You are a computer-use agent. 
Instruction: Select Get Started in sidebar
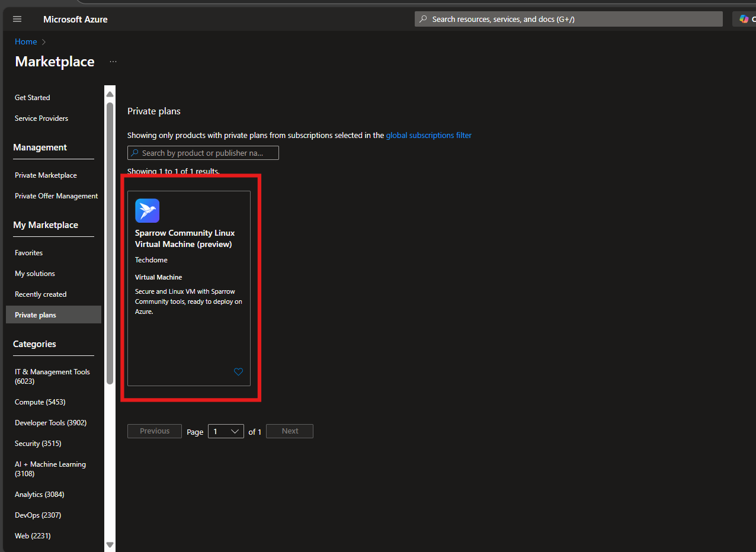pos(33,98)
